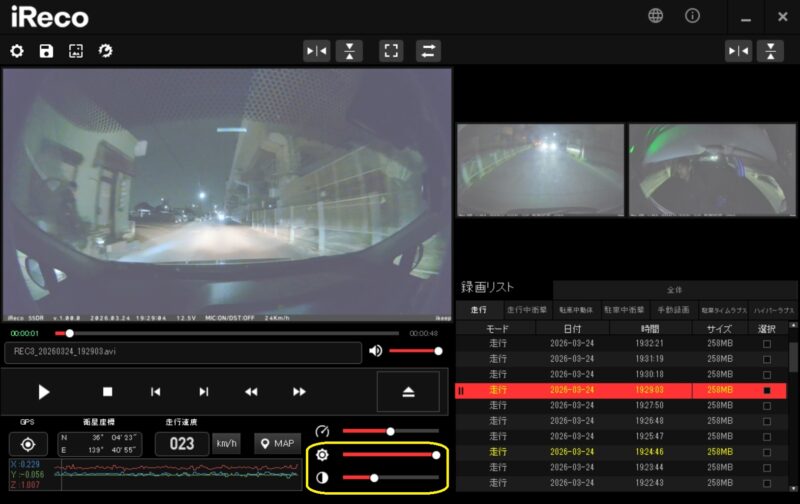This screenshot has width=800, height=504.
Task: Mute audio with the speaker icon
Action: 376,351
